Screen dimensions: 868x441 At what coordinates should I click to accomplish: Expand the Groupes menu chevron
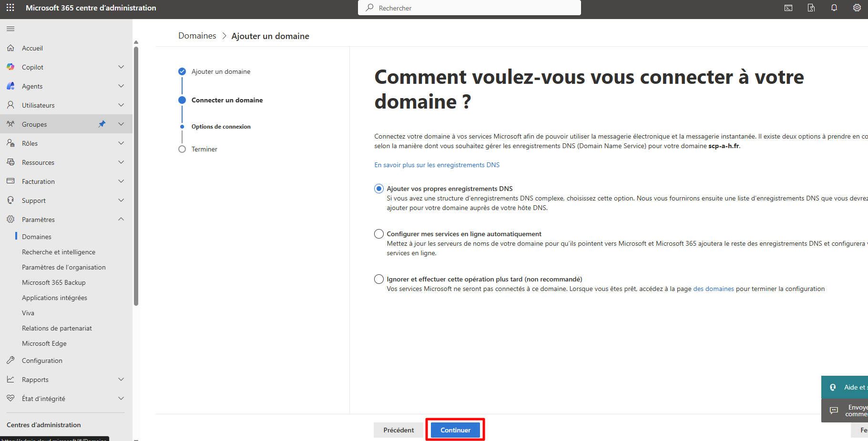tap(121, 124)
